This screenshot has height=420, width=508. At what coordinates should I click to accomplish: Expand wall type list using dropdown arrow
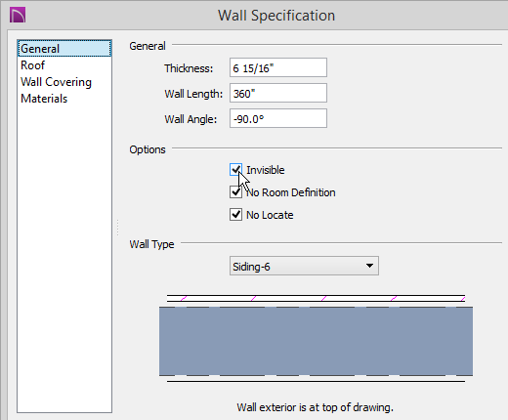(x=369, y=266)
